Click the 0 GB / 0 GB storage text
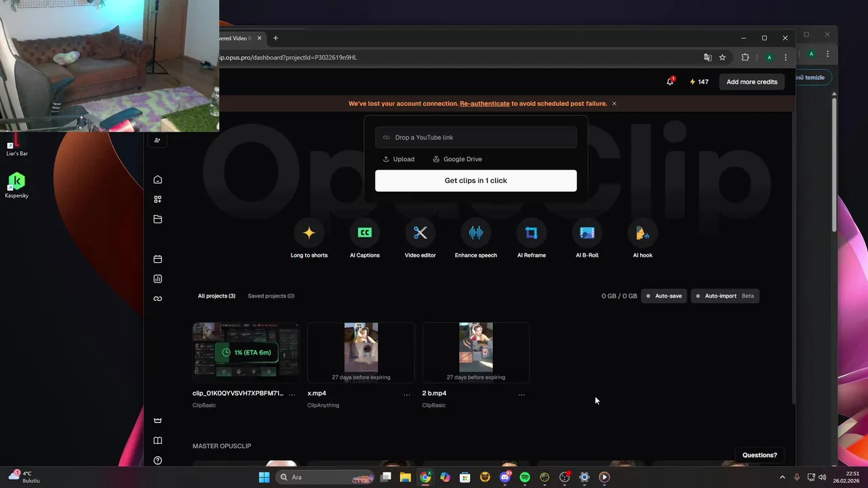Image resolution: width=868 pixels, height=488 pixels. (619, 296)
